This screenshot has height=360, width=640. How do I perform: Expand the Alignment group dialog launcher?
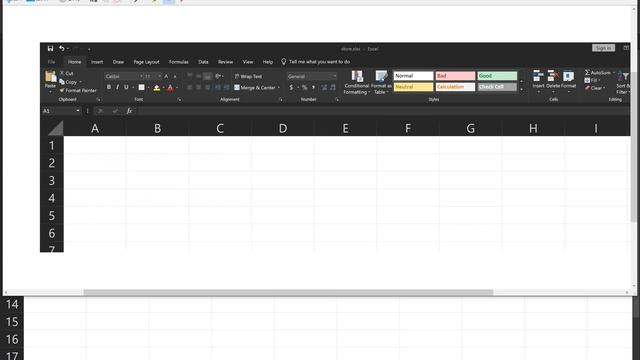tap(280, 100)
